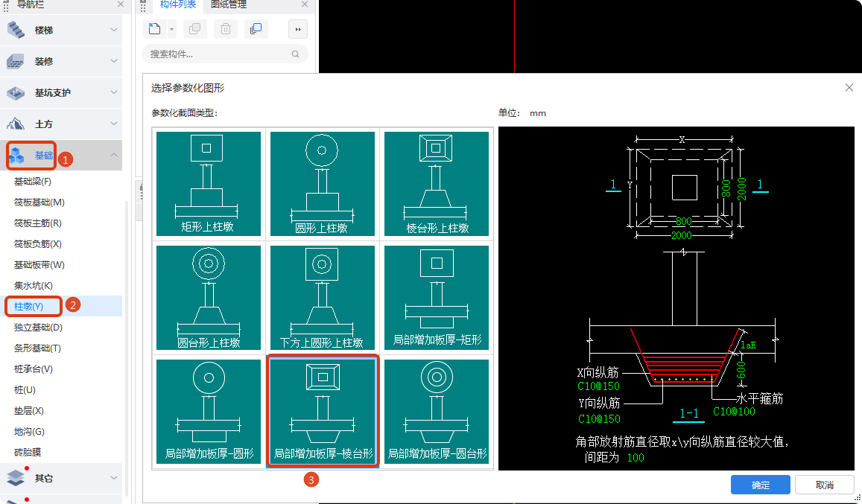
Task: Select 砖胎膜 item
Action: tap(28, 453)
